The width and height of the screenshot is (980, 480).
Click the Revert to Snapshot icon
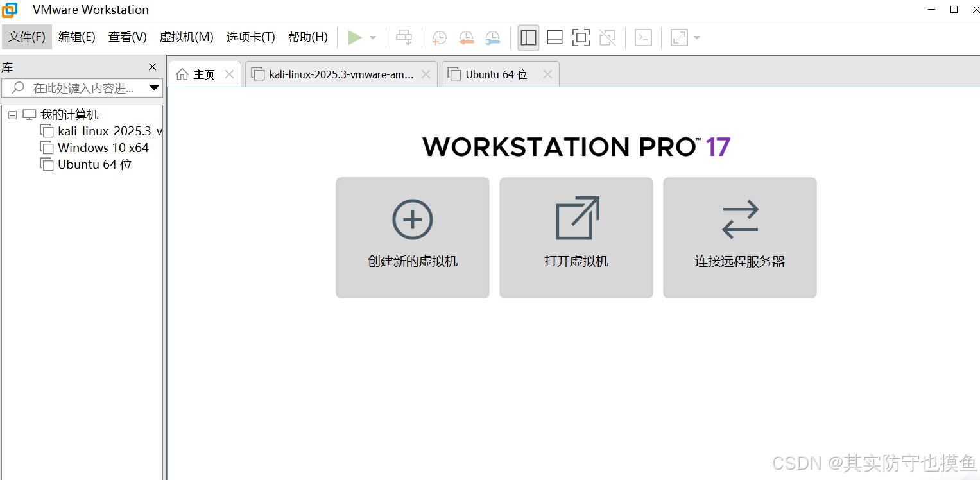466,37
